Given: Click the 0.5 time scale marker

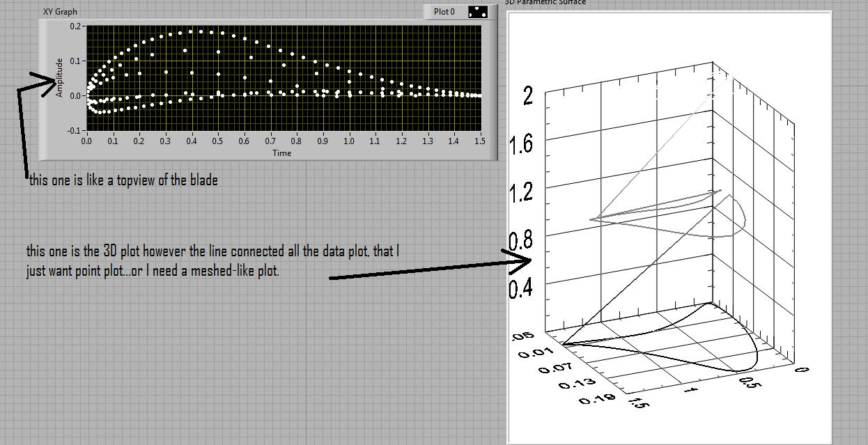Looking at the screenshot, I should click(217, 141).
